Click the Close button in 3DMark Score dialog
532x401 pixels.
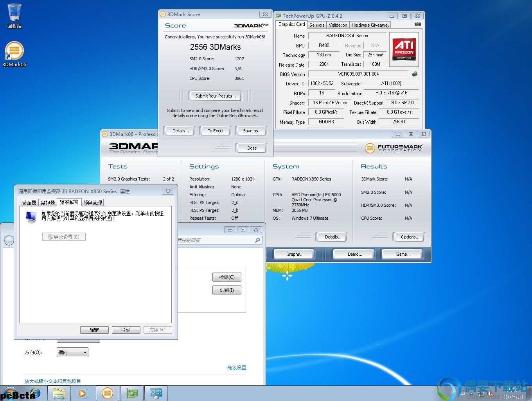252,148
